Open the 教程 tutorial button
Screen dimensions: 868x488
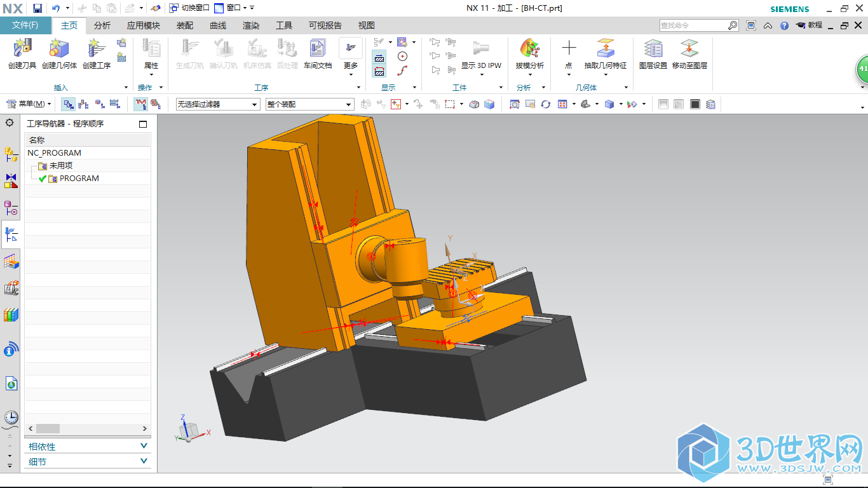809,25
